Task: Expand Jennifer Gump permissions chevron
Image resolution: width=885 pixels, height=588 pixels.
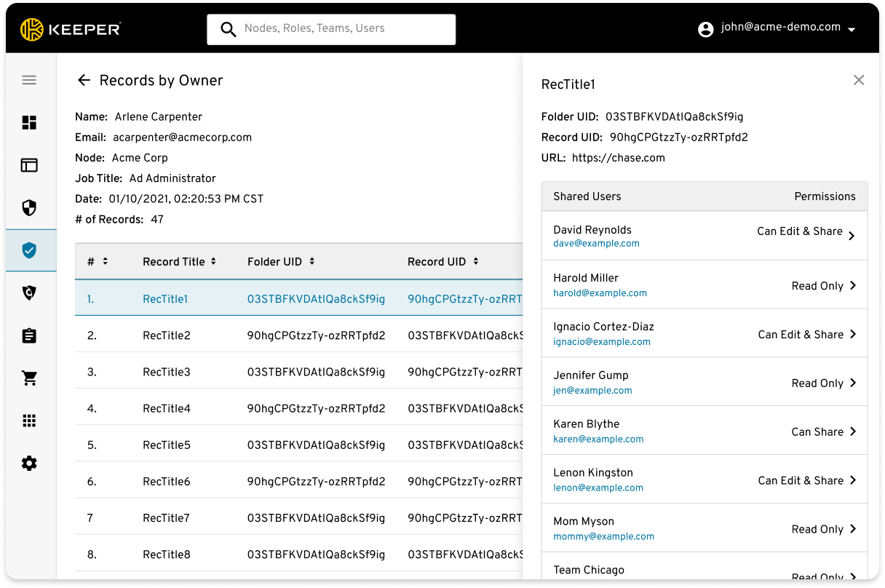Action: coord(853,383)
